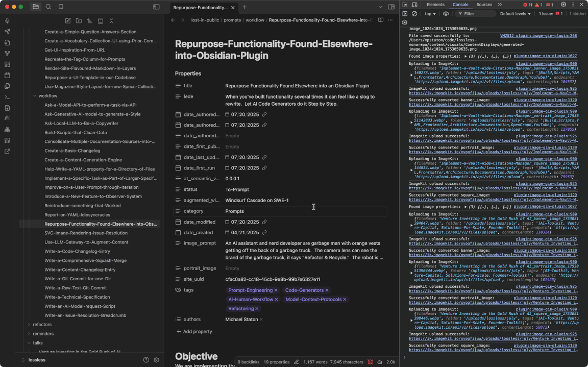Click the 11 errors counter in DevTools
This screenshot has width=588, height=367.
tap(528, 5)
